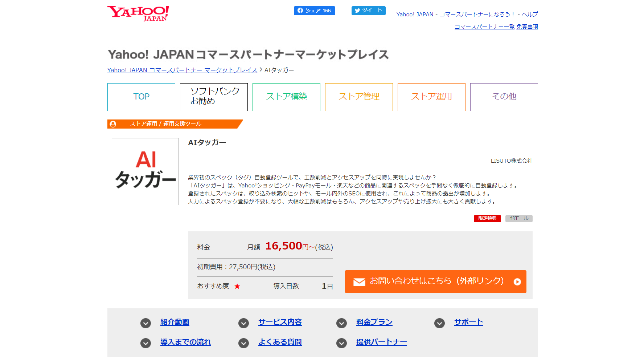Click the Yahoo! JAPAN logo
This screenshot has width=644, height=357.
click(x=138, y=13)
